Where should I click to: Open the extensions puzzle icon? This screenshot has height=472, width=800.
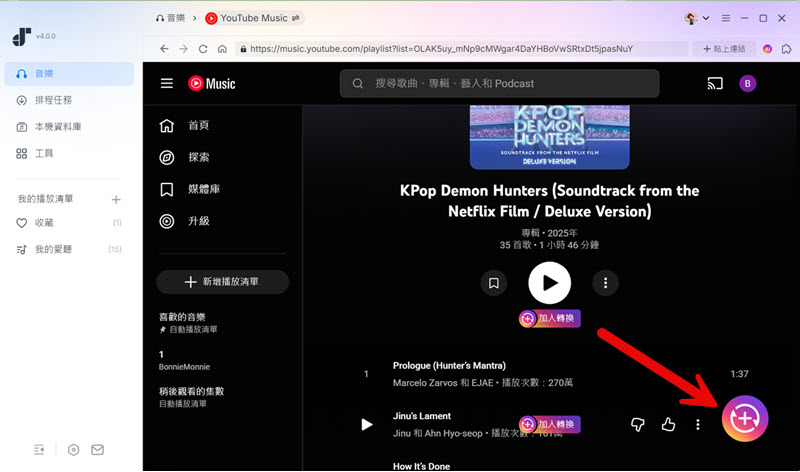coord(787,49)
